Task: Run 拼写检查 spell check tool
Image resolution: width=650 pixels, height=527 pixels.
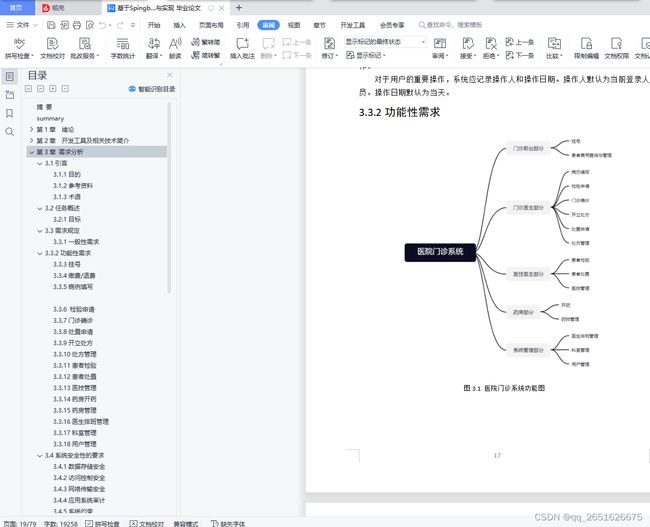Action: [19, 48]
